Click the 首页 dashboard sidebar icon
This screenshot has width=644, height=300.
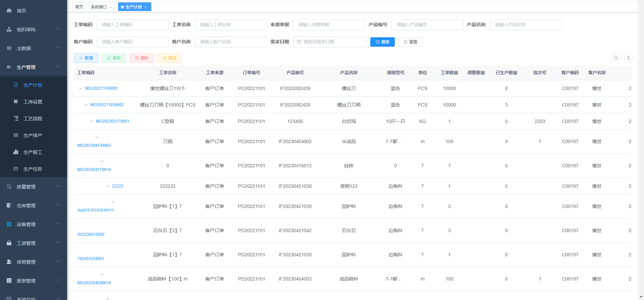tap(9, 11)
